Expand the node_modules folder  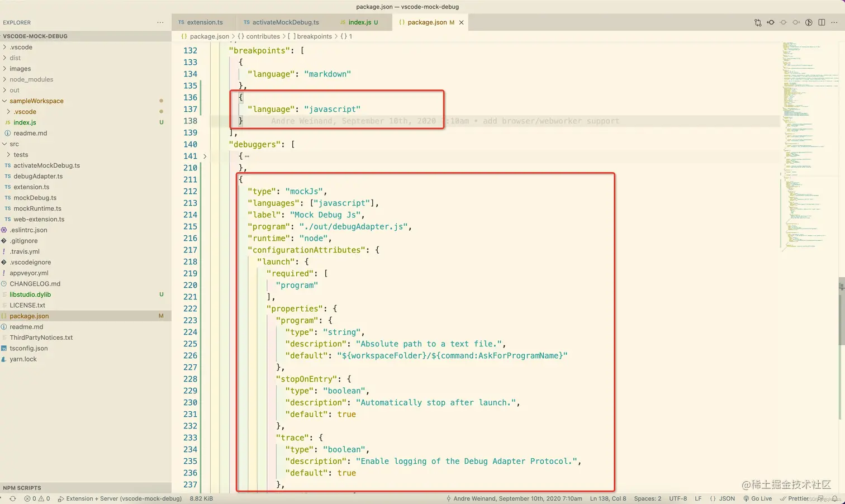pyautogui.click(x=86, y=79)
